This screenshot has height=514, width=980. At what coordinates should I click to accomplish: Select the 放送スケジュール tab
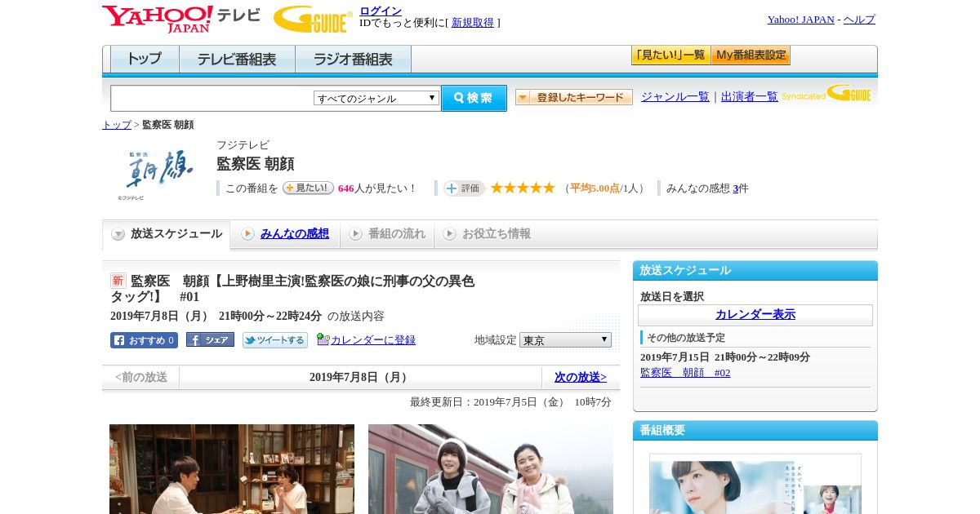coord(167,234)
